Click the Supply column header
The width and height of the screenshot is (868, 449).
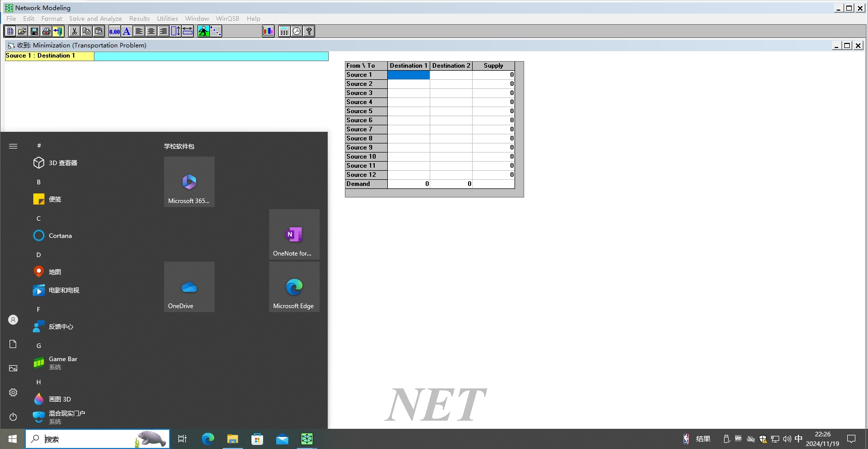[493, 66]
